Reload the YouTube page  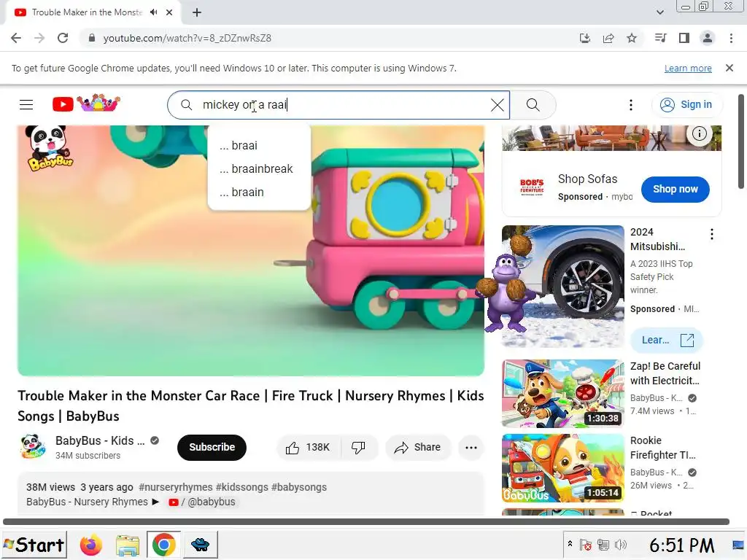pos(63,38)
